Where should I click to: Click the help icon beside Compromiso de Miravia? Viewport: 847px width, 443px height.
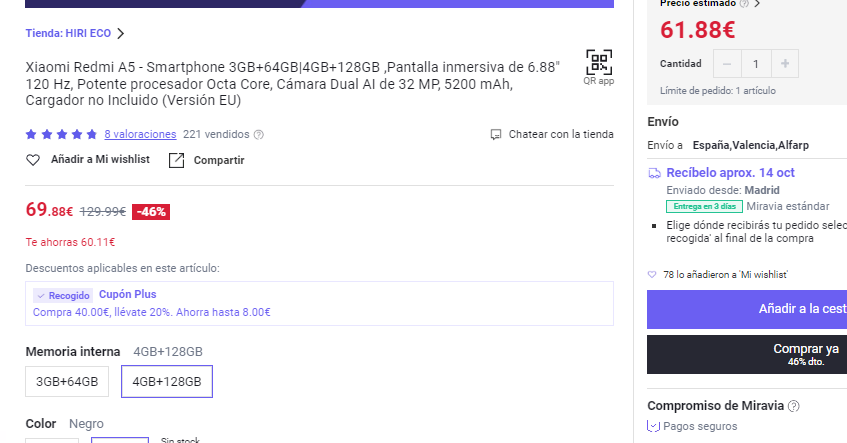(794, 406)
